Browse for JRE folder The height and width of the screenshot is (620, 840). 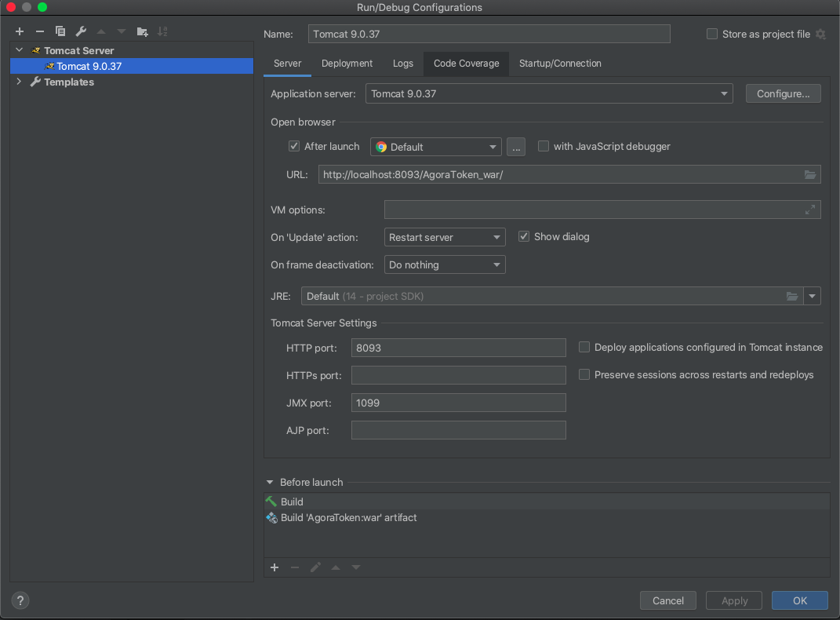pos(792,297)
